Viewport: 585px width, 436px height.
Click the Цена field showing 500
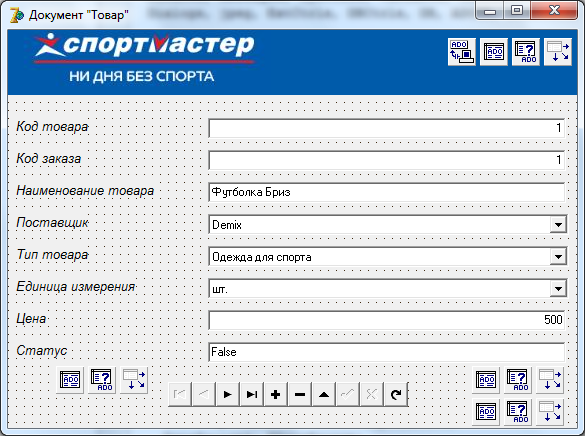[x=387, y=320]
